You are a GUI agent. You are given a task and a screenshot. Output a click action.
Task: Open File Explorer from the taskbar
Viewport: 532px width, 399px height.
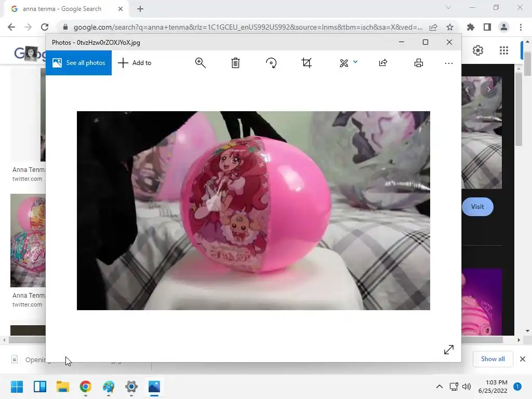pos(63,387)
